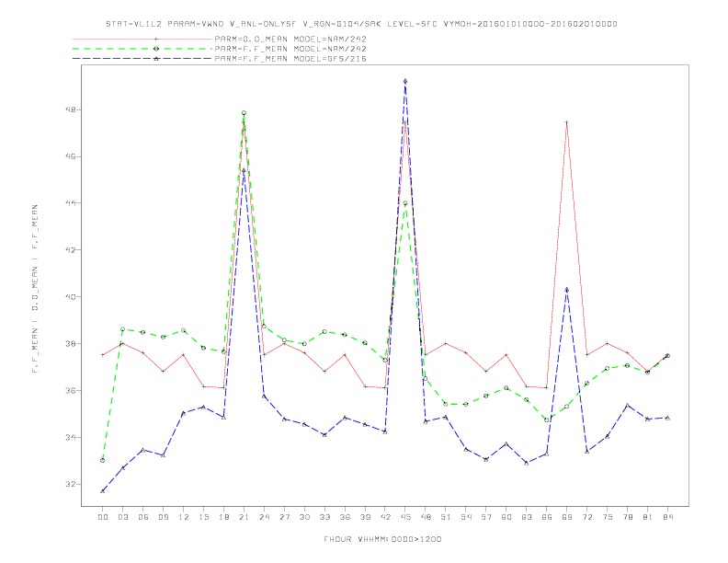Click the green circle data point at hour 66
This screenshot has height=563, width=728.
tap(547, 419)
